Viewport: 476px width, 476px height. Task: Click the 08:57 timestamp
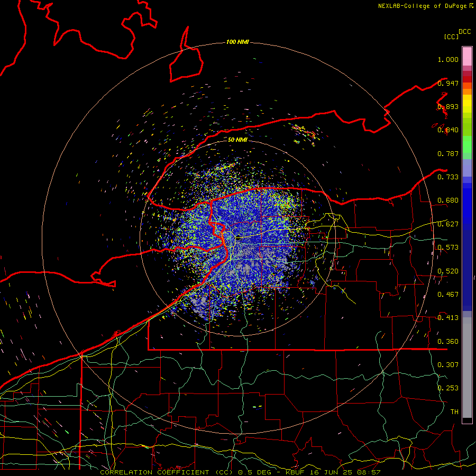pos(368,472)
